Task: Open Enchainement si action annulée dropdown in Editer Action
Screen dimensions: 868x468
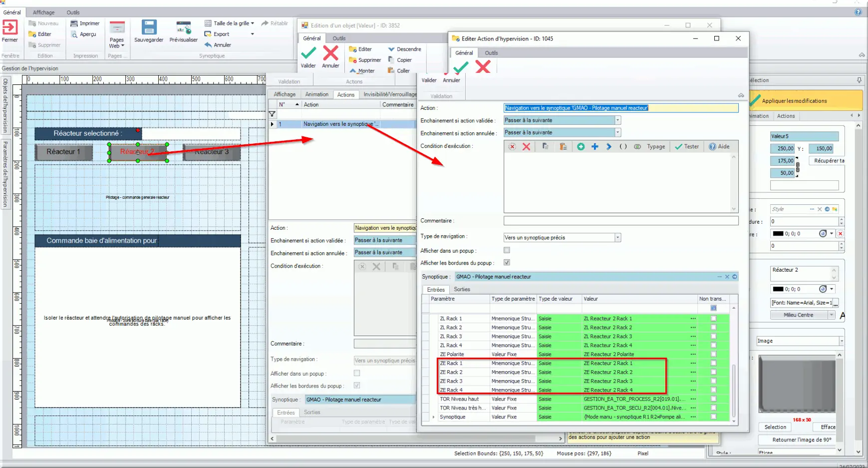Action: [x=617, y=132]
